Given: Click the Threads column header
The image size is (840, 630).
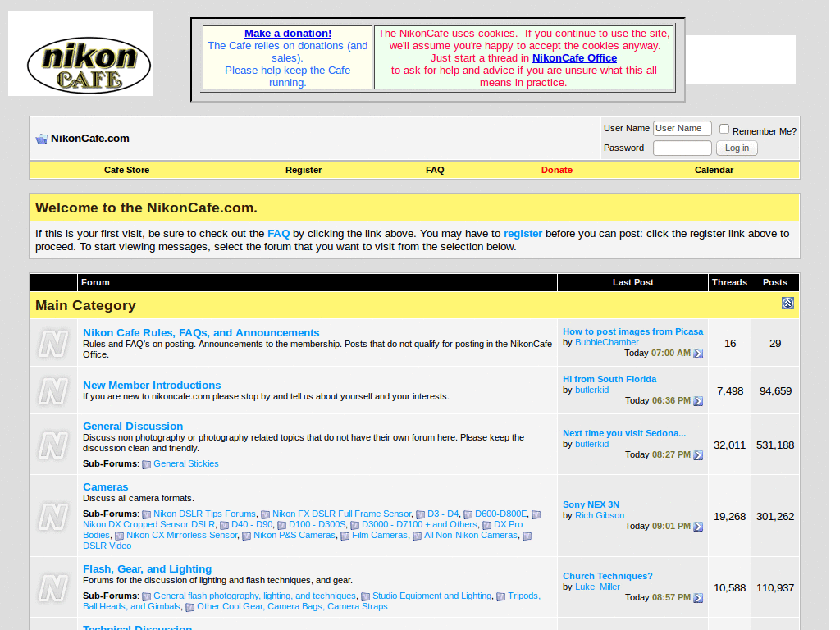Looking at the screenshot, I should [x=729, y=282].
